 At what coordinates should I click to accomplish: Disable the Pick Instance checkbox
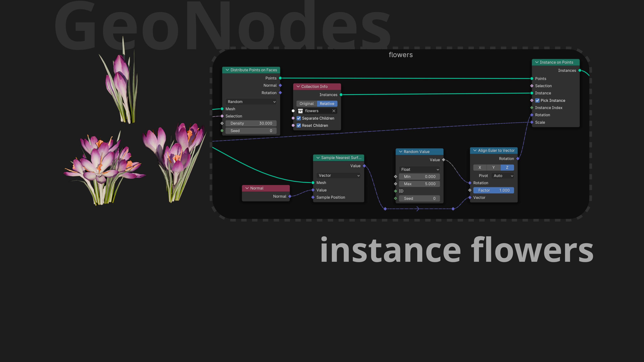537,100
